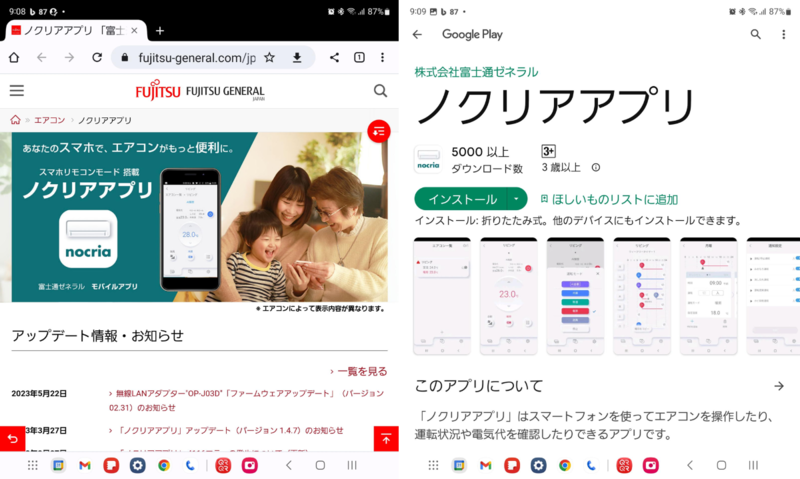This screenshot has width=800, height=479.
Task: Launch Chrome from left taskbar
Action: (x=164, y=465)
